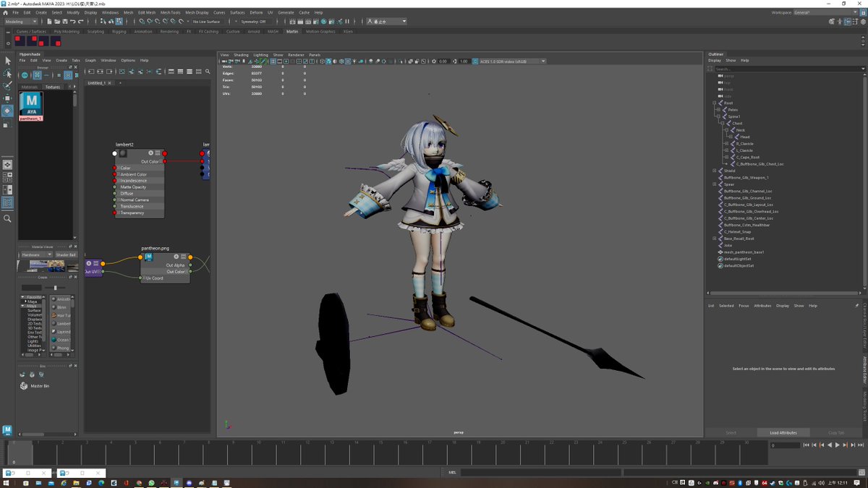Click the Maya icon in the Windows taskbar
Image resolution: width=868 pixels, height=488 pixels.
[176, 482]
